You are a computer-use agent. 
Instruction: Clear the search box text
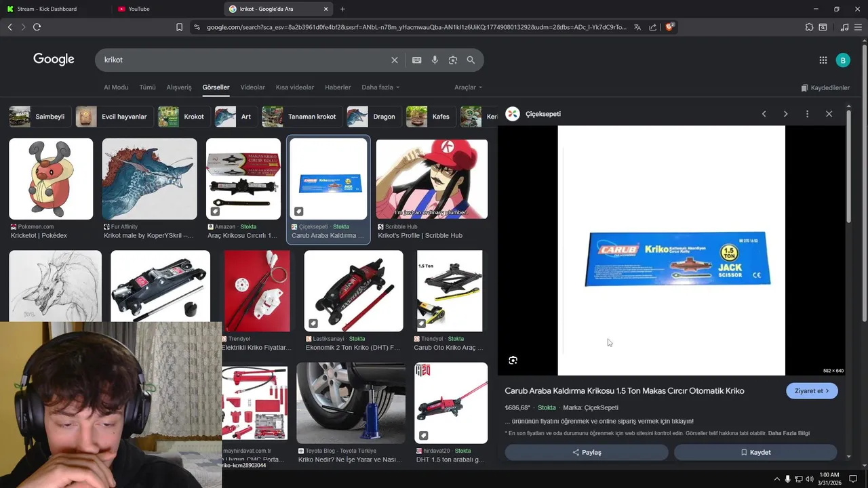[x=395, y=60]
